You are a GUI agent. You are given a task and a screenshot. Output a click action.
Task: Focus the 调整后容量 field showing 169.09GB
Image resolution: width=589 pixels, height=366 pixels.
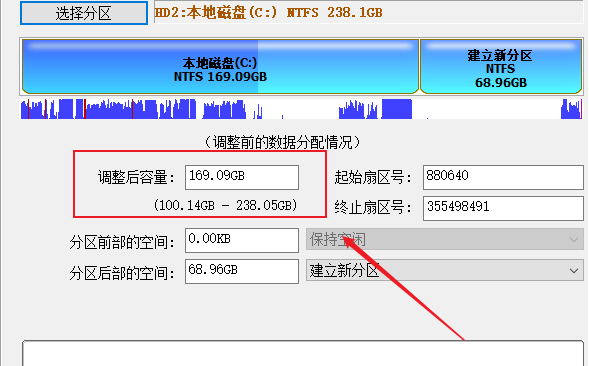click(x=242, y=177)
